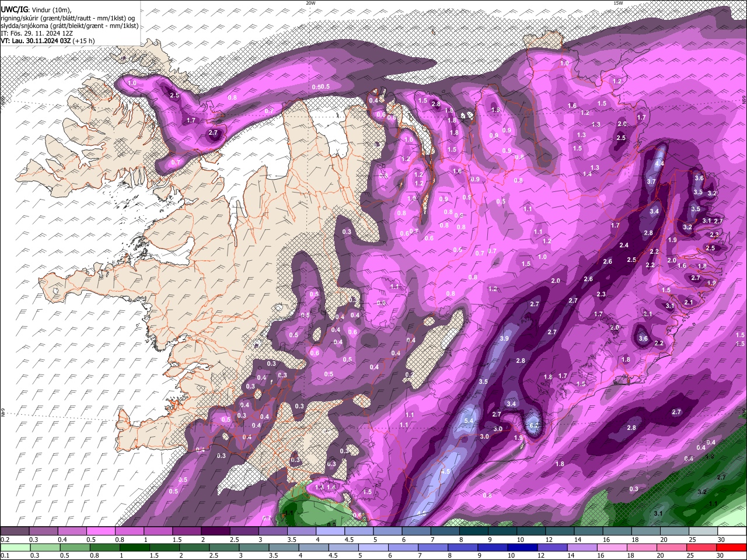Click upper legend swatch between 18 and 20
The height and width of the screenshot is (560, 747).
(x=646, y=531)
